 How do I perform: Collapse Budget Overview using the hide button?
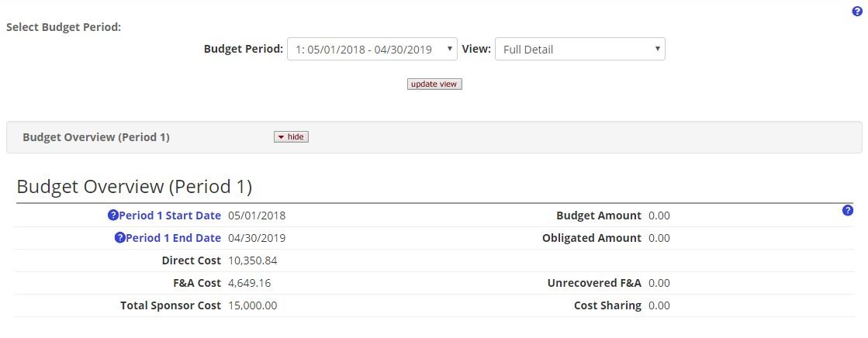[291, 137]
